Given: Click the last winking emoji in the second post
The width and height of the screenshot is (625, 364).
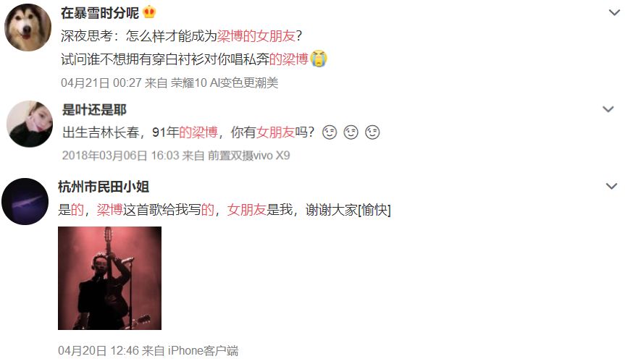Looking at the screenshot, I should [372, 132].
